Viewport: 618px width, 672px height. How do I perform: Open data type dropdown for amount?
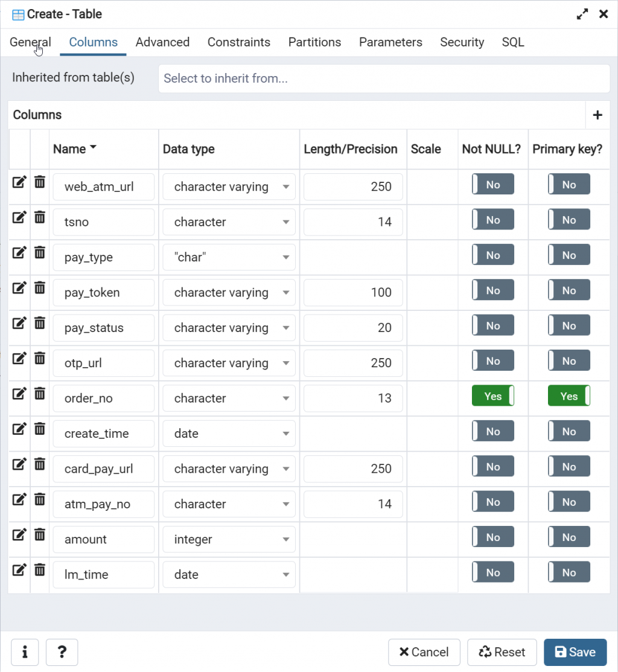(229, 539)
